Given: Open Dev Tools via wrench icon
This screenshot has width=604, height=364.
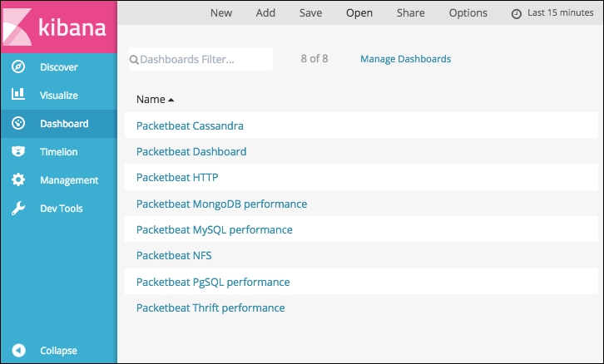Looking at the screenshot, I should tap(18, 208).
